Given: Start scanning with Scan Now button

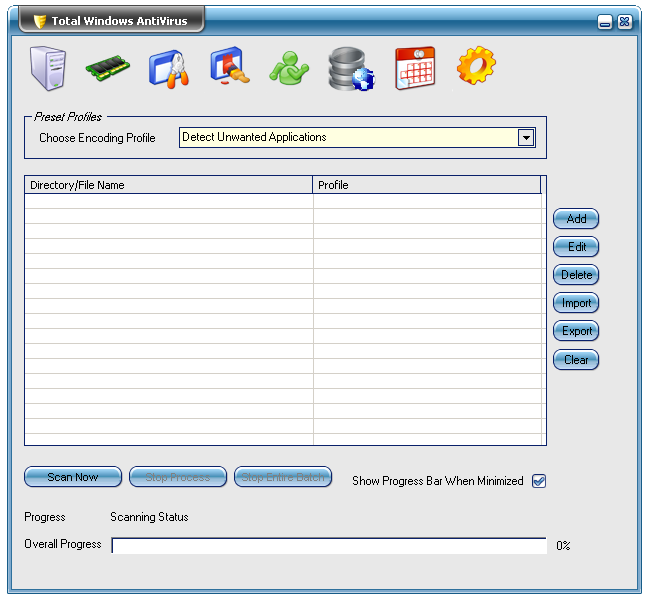Looking at the screenshot, I should pos(73,477).
